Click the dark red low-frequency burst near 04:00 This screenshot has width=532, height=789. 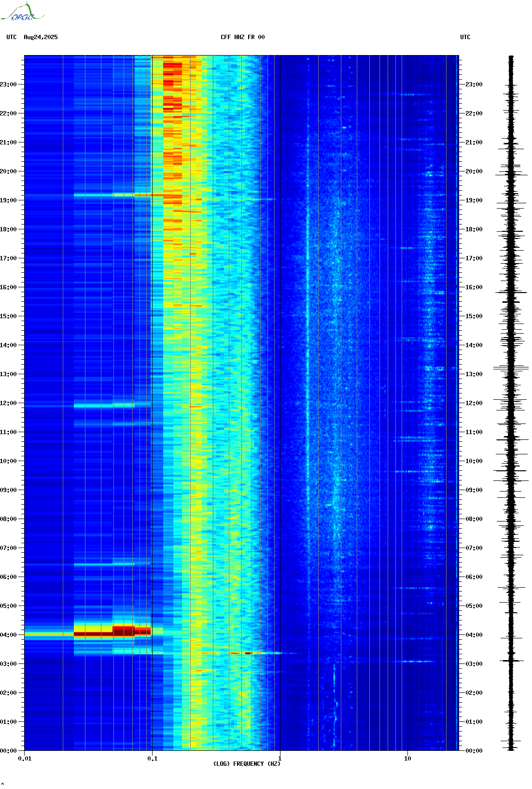pos(112,631)
